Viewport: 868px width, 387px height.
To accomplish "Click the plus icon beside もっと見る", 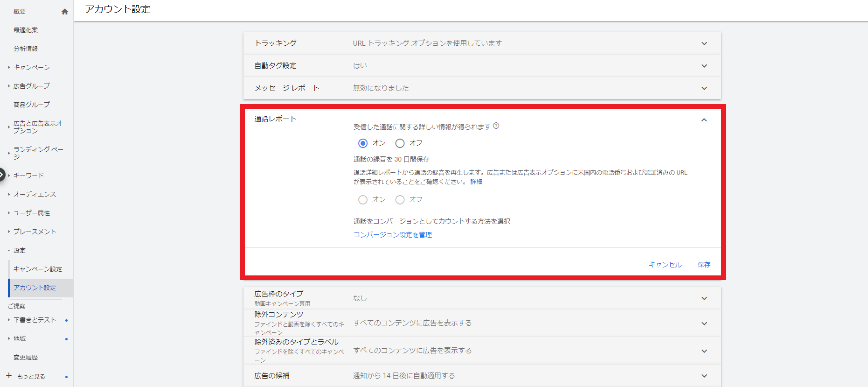I will [x=9, y=375].
